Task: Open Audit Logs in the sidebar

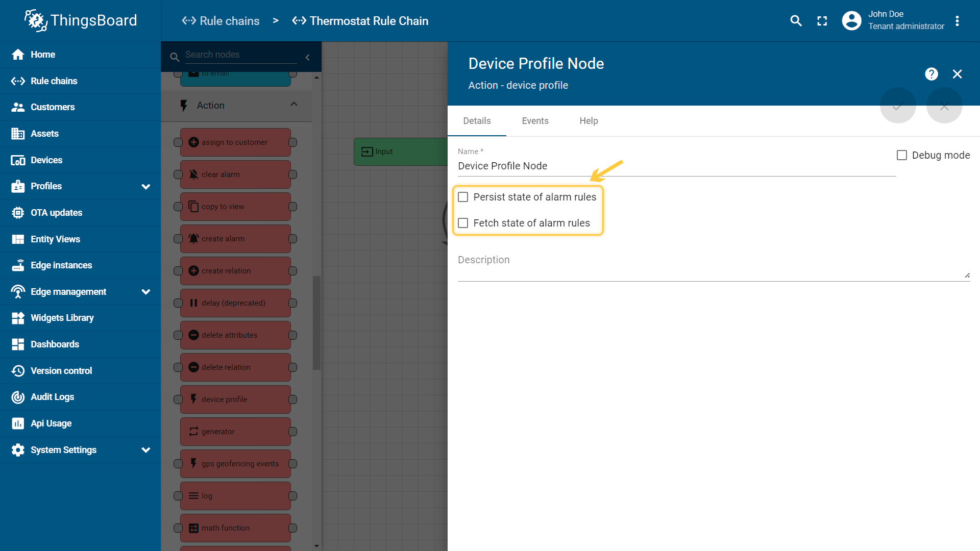Action: pos(80,397)
